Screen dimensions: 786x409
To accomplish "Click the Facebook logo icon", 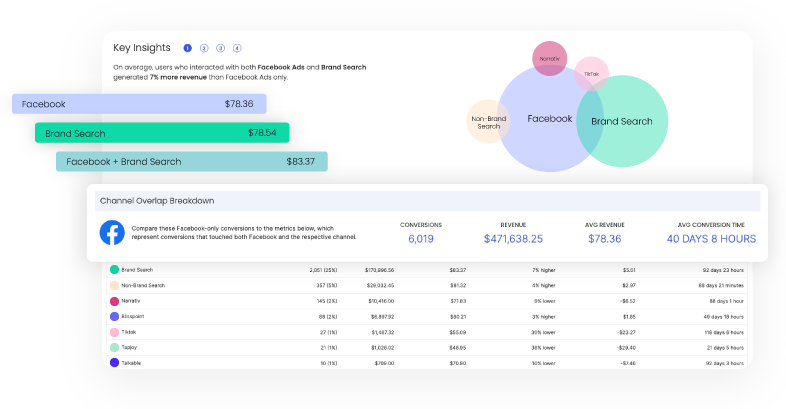I will (112, 232).
